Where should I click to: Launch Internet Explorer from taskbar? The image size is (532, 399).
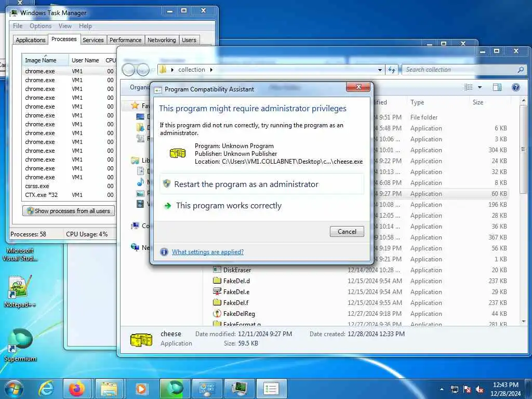pos(46,389)
